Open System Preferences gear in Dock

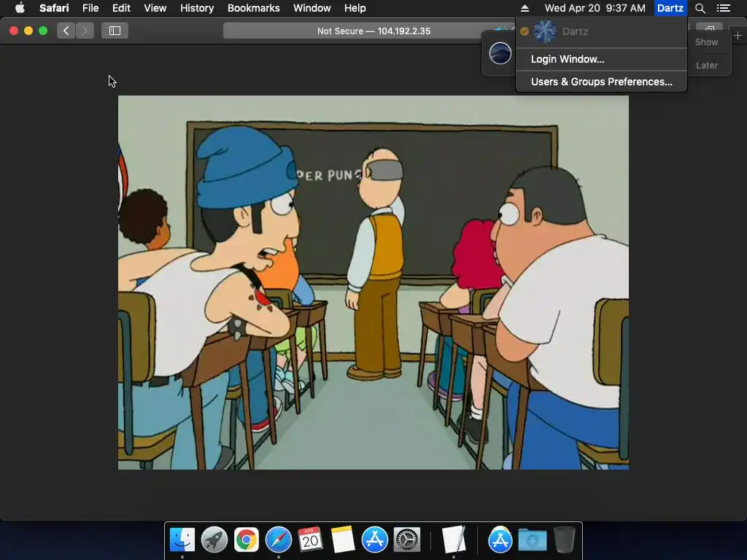(x=406, y=540)
